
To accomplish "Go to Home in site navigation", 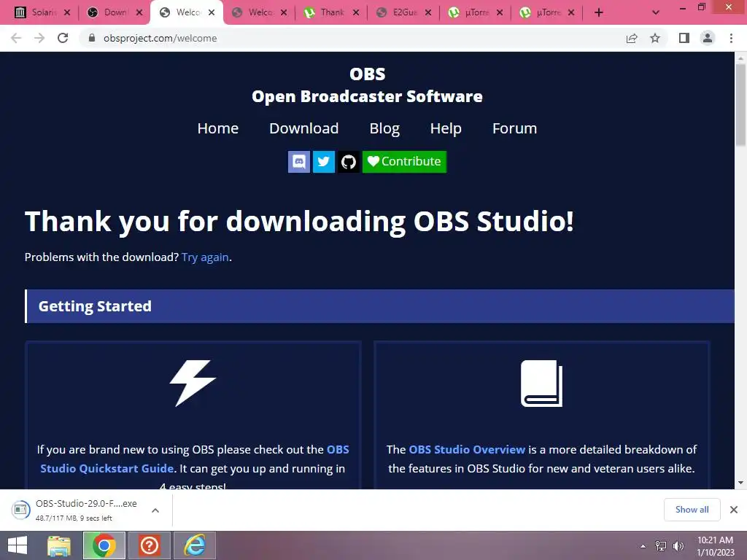I will pos(217,128).
